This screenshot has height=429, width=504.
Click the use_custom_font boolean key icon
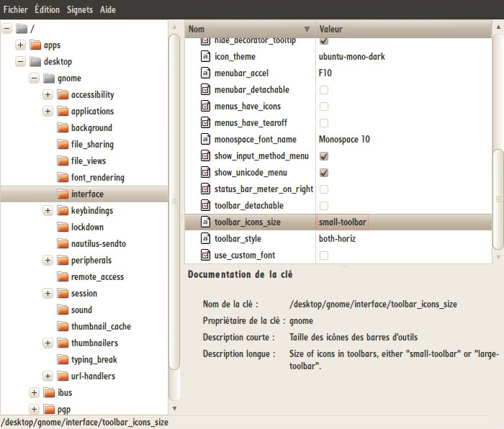point(205,255)
